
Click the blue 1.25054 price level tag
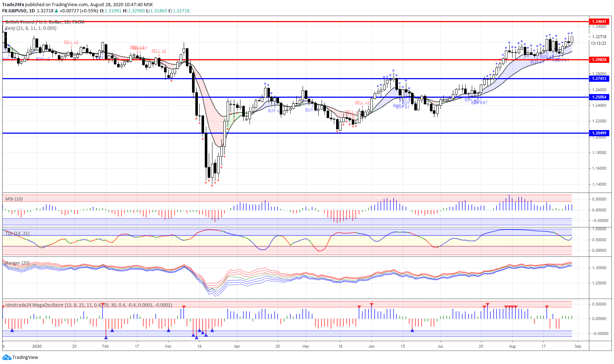coord(599,97)
